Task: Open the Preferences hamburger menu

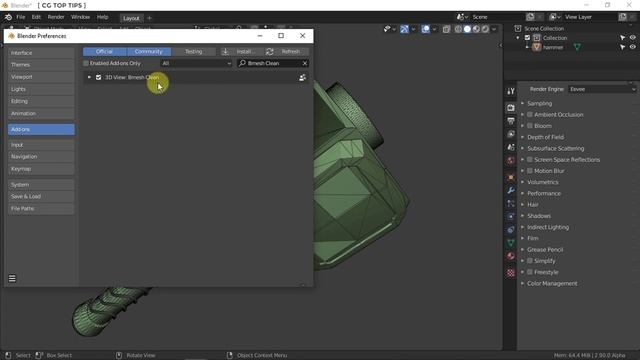Action: click(12, 278)
